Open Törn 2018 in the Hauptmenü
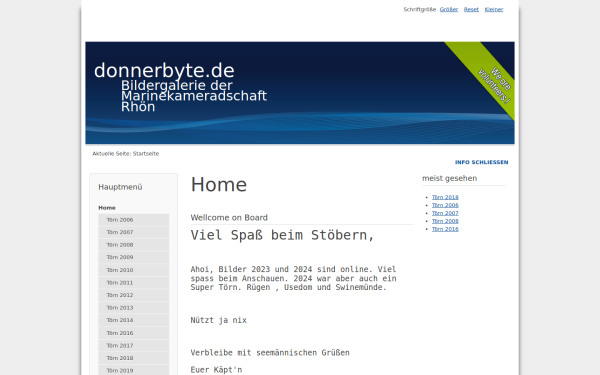600x375 pixels. (x=133, y=358)
